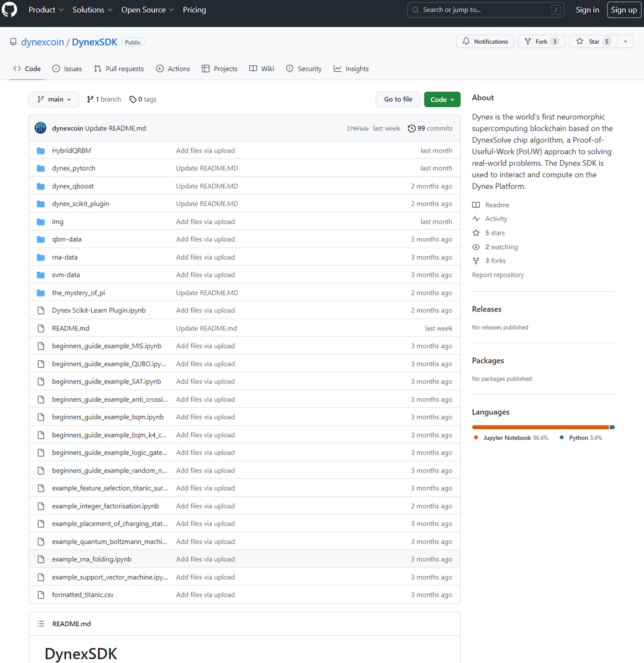Open formatted_titanic.csv file
The width and height of the screenshot is (644, 663).
[83, 595]
